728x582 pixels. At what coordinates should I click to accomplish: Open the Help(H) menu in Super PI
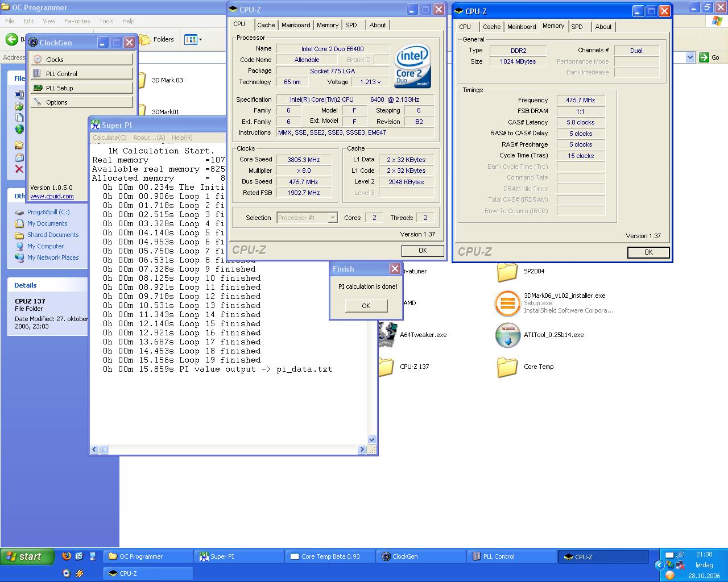tap(182, 138)
